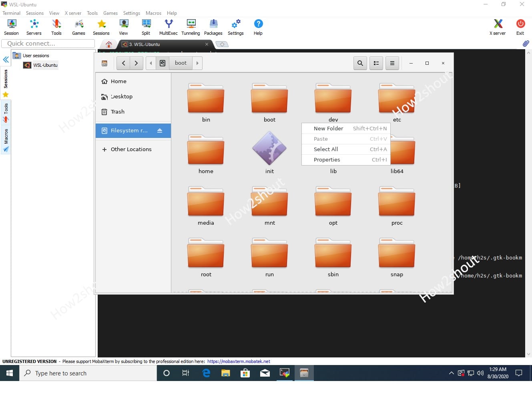
Task: Launch the Tunneling configuration
Action: (191, 27)
